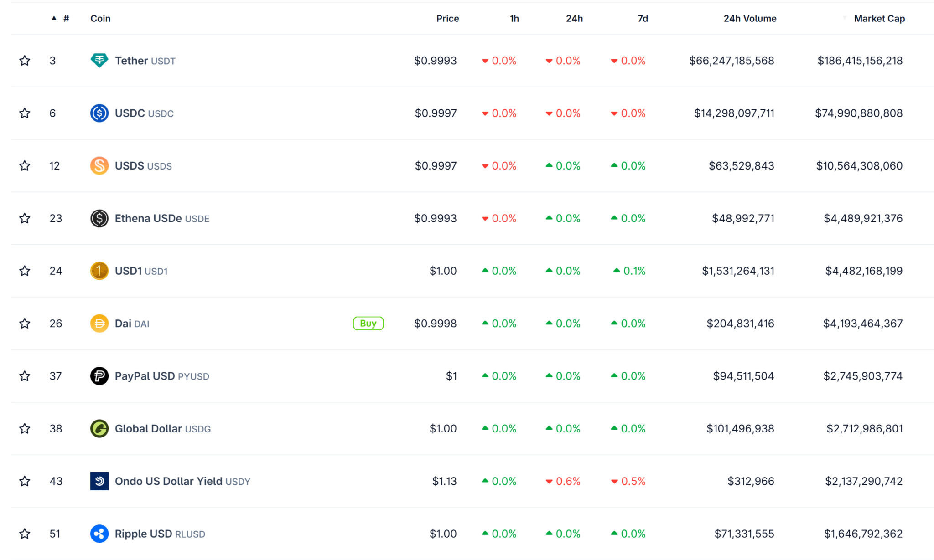Star the Dai coin row
Viewport: 934px width, 560px height.
click(x=25, y=324)
